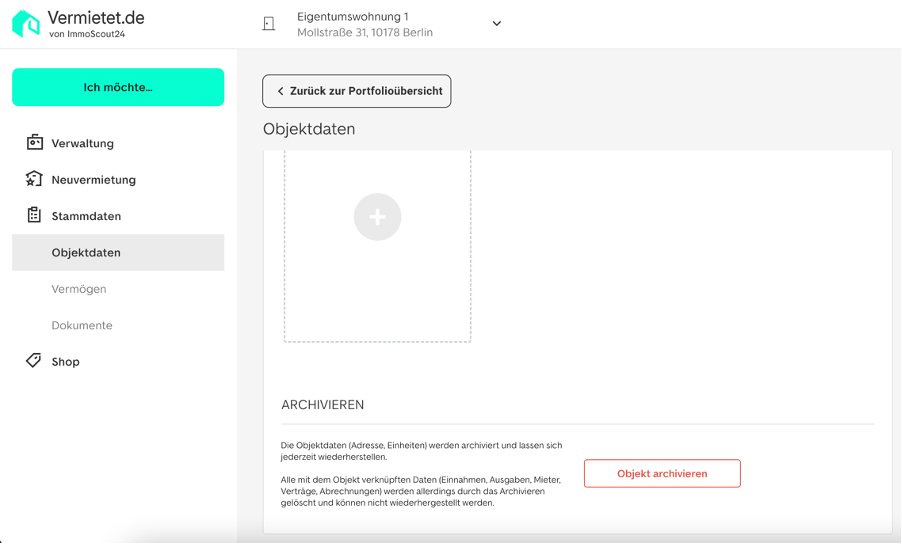This screenshot has width=902, height=544.
Task: Open Vermögen submenu item
Action: coord(79,289)
